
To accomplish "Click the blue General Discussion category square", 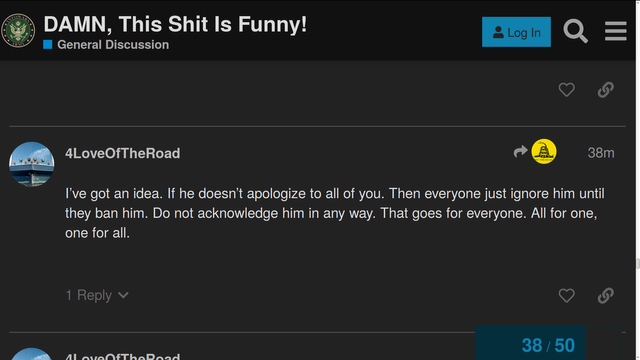I will pyautogui.click(x=48, y=44).
